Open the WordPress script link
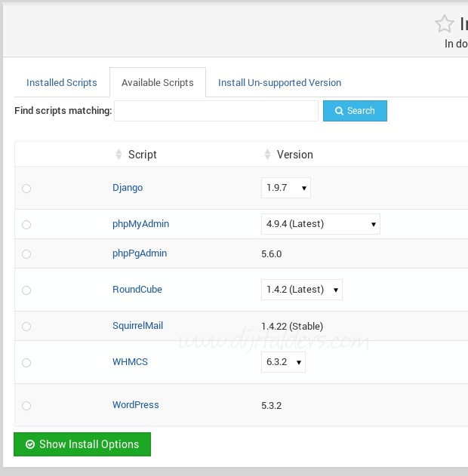The width and height of the screenshot is (468, 476). click(x=135, y=404)
